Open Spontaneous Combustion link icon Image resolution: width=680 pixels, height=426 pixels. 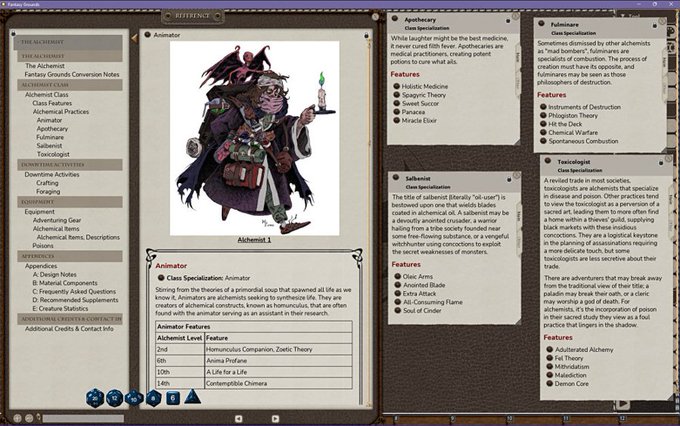tap(543, 141)
